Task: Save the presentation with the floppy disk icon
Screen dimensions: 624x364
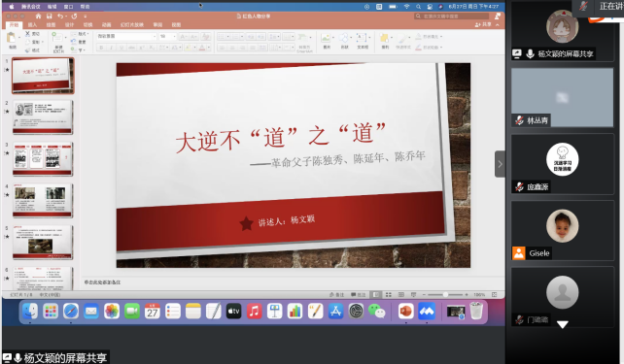Action: (x=50, y=16)
